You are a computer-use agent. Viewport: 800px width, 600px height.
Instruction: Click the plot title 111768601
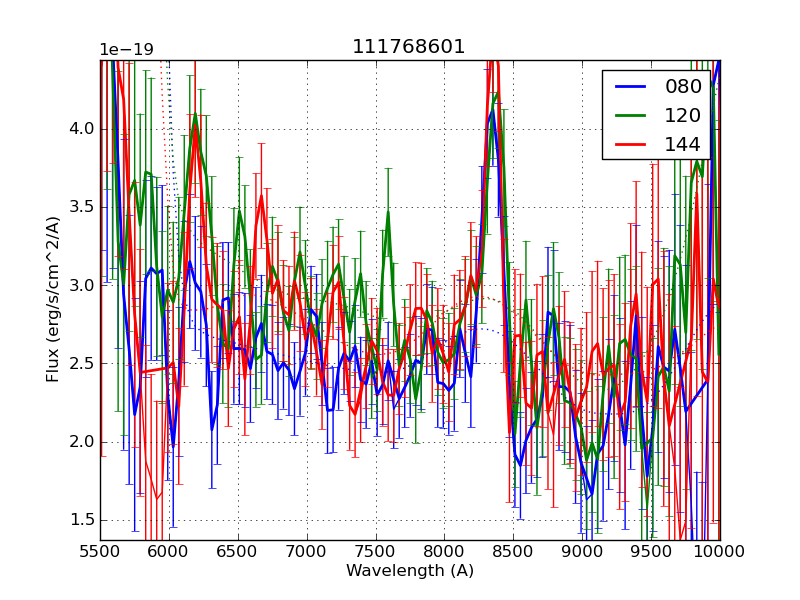(409, 47)
